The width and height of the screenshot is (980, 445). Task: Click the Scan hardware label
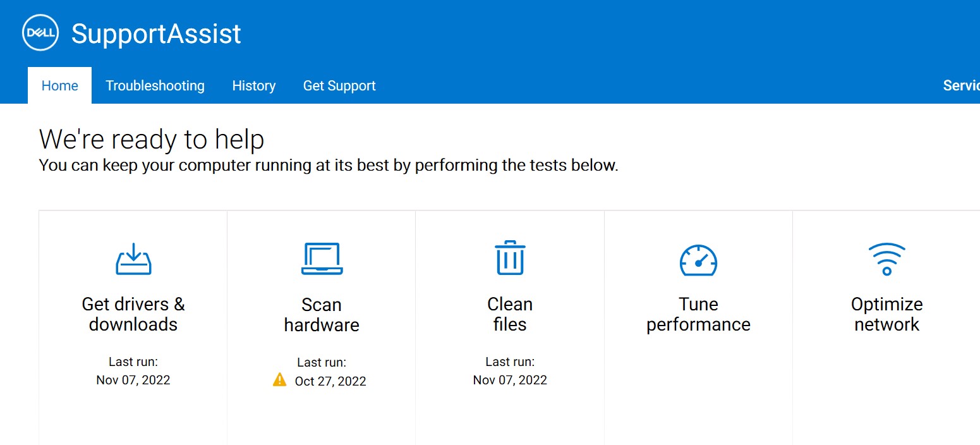322,315
